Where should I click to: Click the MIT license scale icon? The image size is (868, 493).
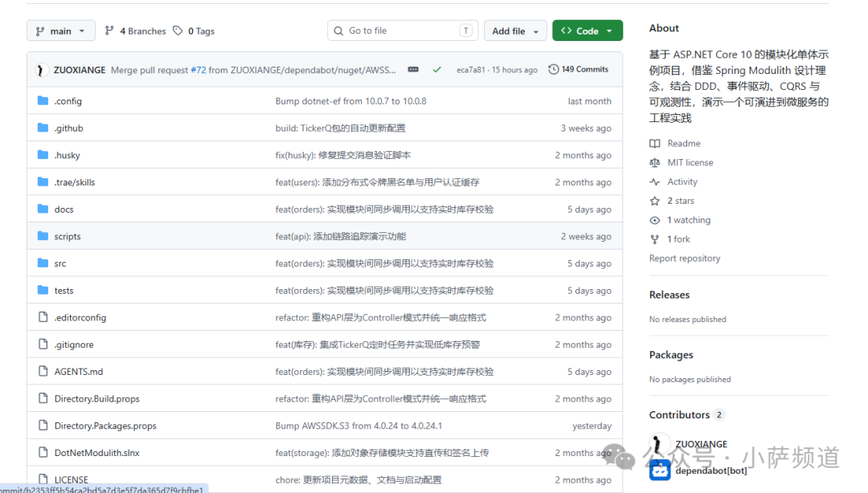coord(655,163)
